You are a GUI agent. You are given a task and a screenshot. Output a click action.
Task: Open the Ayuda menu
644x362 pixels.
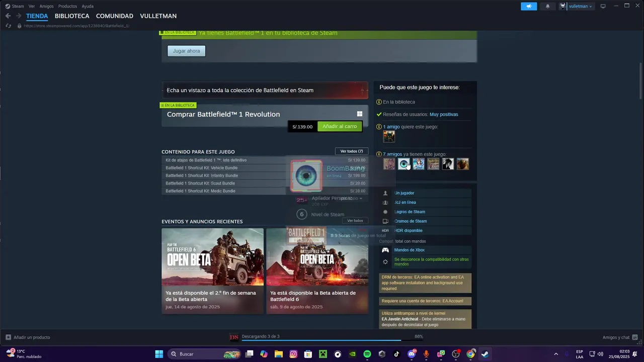(x=88, y=6)
